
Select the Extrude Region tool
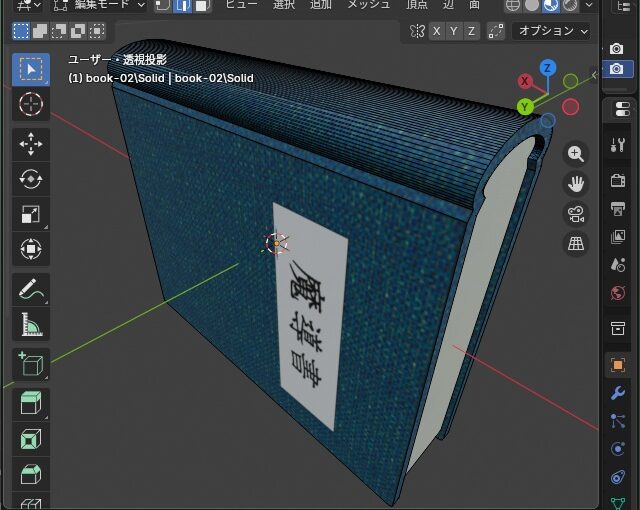tap(31, 404)
